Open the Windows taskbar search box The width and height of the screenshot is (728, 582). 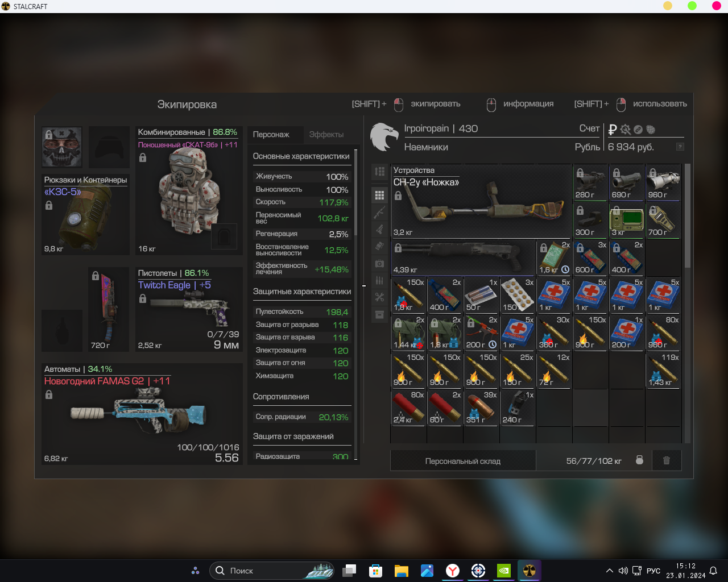(x=273, y=571)
